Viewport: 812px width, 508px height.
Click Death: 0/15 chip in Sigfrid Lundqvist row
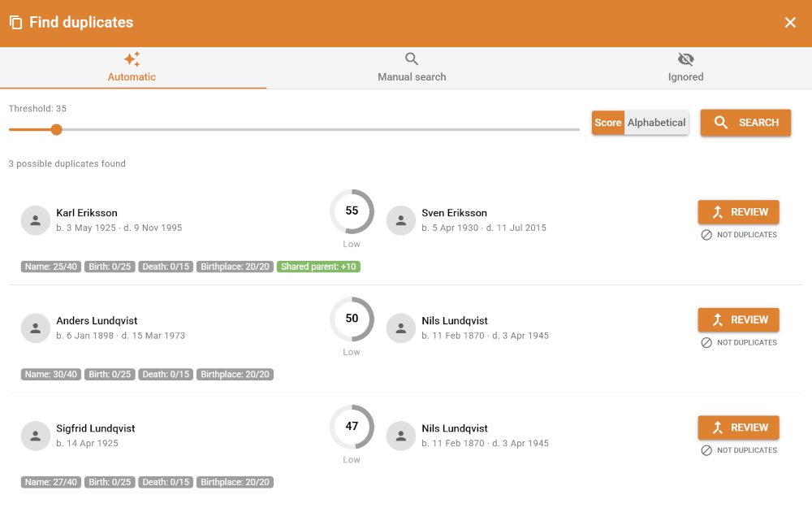[166, 482]
